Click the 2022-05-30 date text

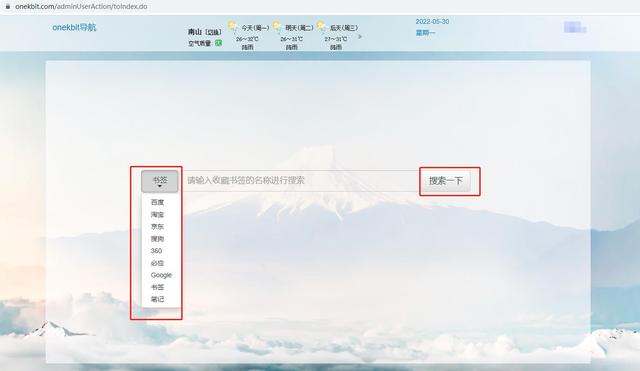[x=432, y=22]
